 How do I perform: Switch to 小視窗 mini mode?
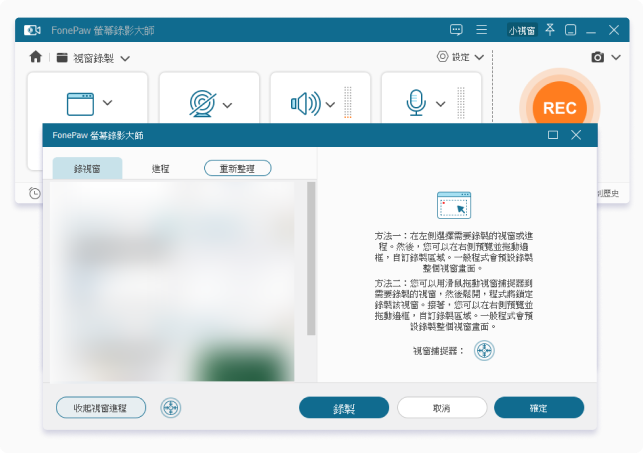(x=522, y=30)
